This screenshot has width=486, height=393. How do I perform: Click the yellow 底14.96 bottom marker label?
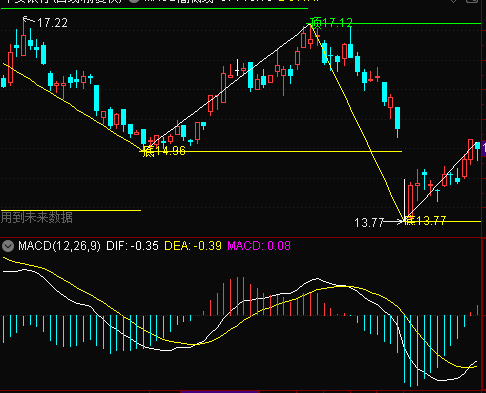click(x=164, y=151)
